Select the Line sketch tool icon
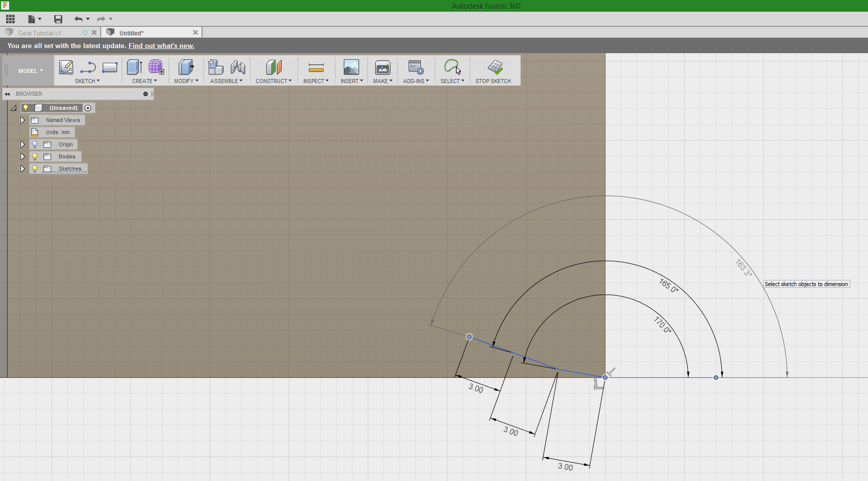 pos(88,67)
